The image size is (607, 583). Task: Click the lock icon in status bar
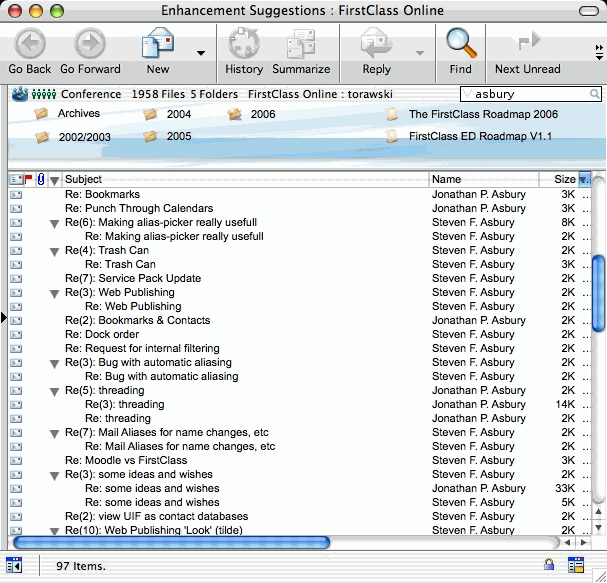click(549, 565)
